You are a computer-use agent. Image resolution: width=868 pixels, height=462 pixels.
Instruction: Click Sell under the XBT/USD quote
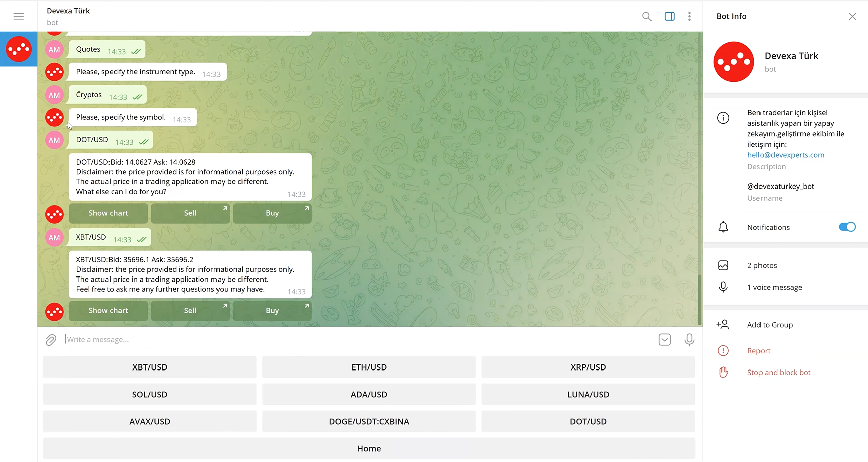click(190, 311)
